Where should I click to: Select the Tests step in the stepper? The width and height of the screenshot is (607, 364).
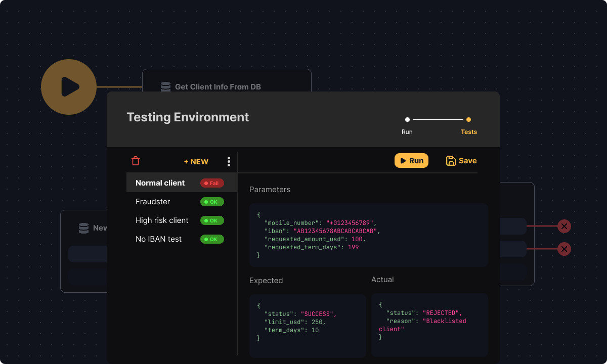coord(468,120)
